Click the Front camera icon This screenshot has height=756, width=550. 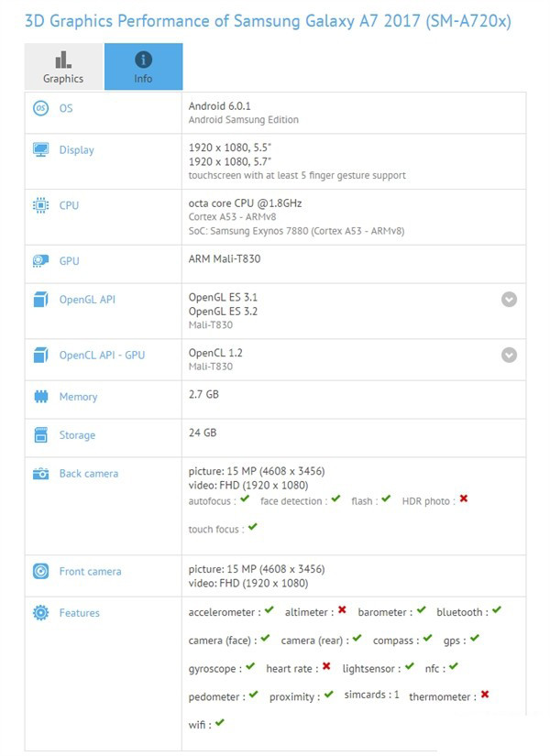(x=40, y=571)
